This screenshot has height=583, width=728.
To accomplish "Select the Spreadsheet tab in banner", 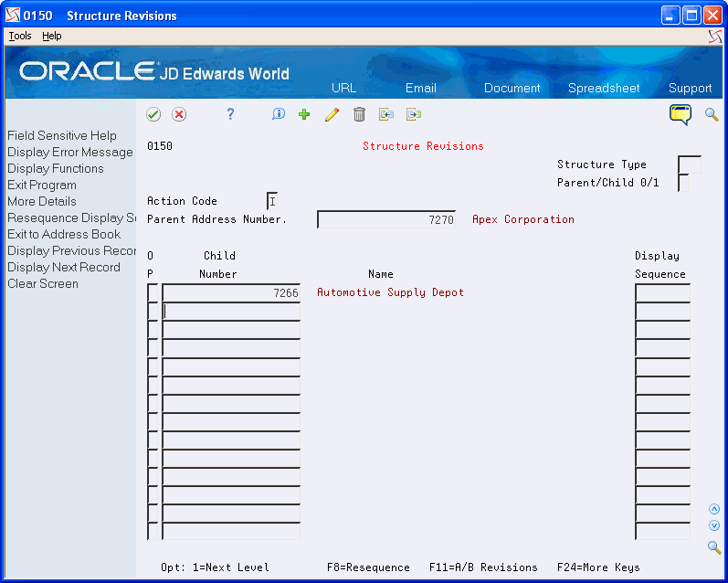I will coord(604,88).
